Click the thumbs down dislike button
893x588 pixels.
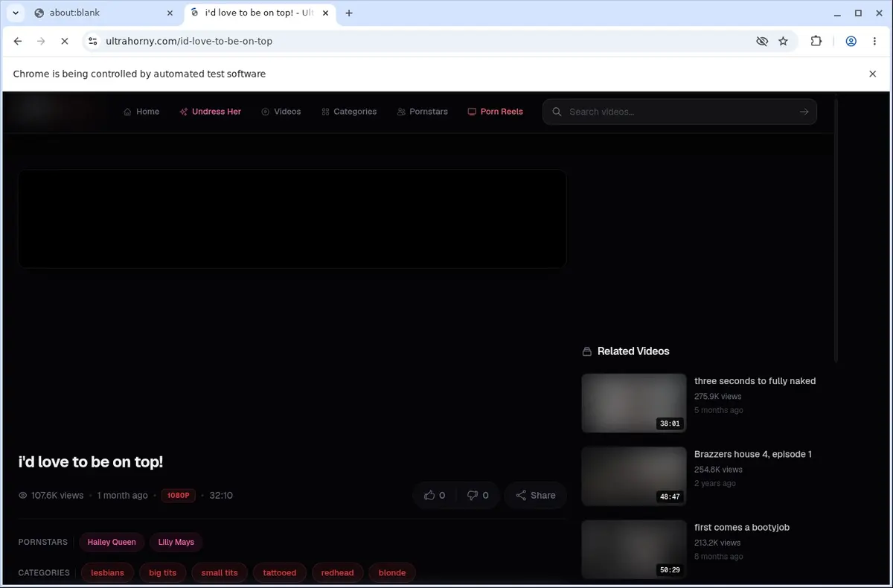(478, 495)
